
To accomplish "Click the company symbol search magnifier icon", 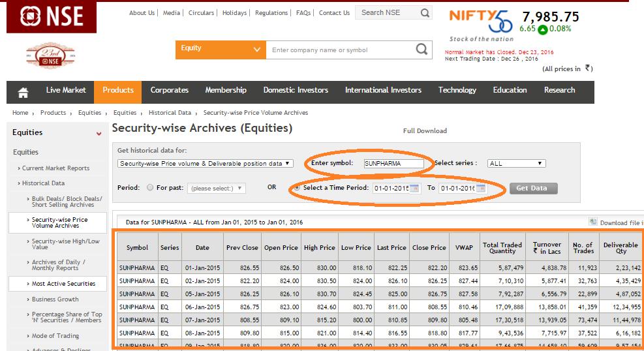I will click(422, 50).
